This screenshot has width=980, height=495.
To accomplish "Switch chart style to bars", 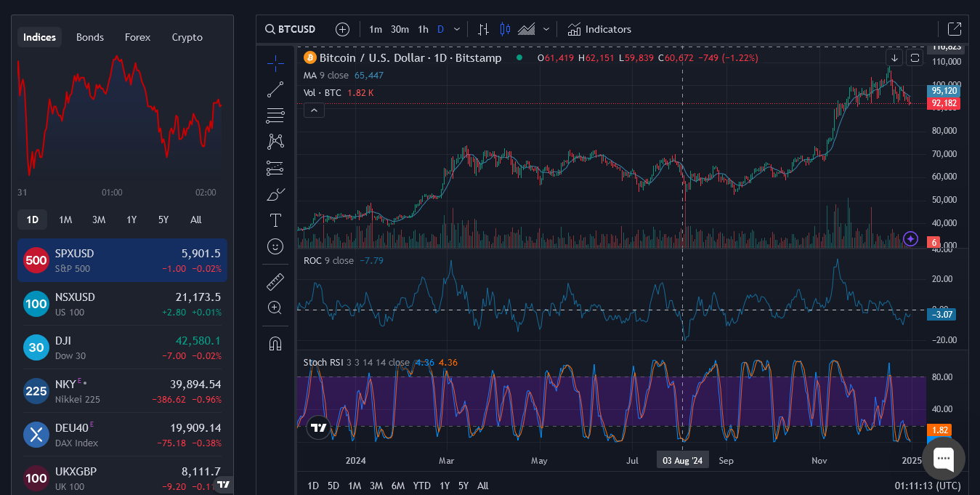I will pyautogui.click(x=483, y=29).
